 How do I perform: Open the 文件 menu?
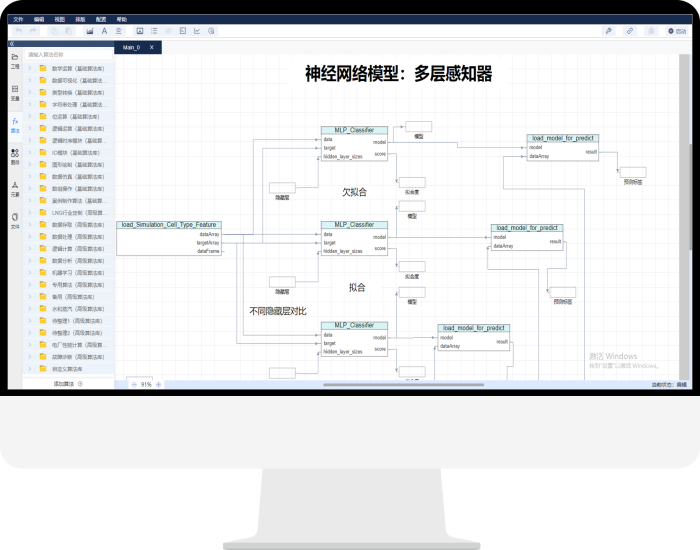pyautogui.click(x=17, y=19)
